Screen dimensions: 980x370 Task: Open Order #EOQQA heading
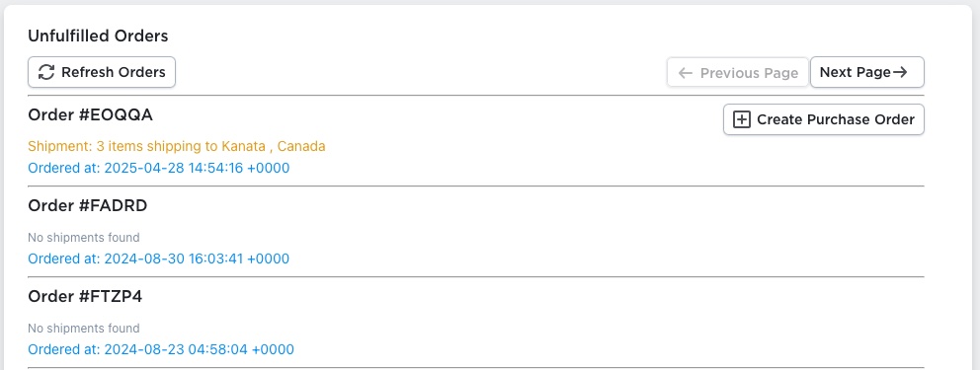(x=91, y=114)
